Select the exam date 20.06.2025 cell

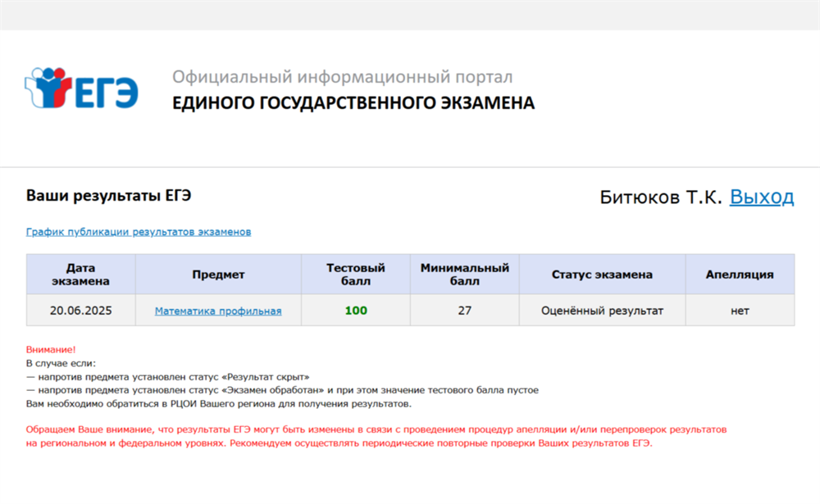(x=80, y=311)
